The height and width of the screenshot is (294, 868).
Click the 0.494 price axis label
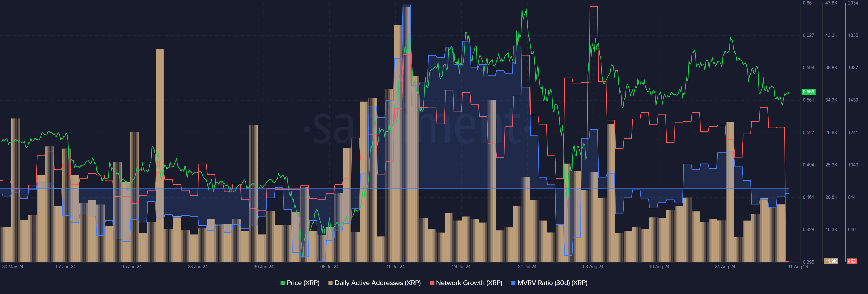click(x=808, y=165)
